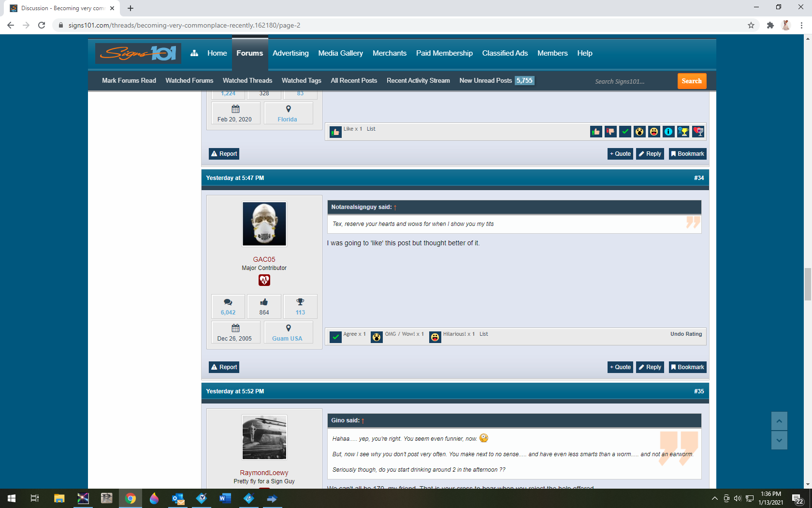
Task: Click the sitemap icon beside Home
Action: click(x=194, y=53)
